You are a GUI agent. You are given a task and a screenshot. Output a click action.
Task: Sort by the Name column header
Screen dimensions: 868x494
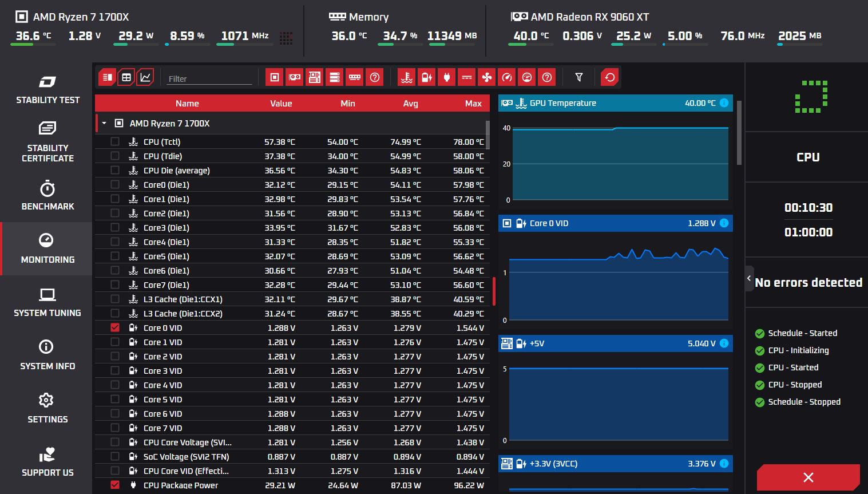click(187, 104)
